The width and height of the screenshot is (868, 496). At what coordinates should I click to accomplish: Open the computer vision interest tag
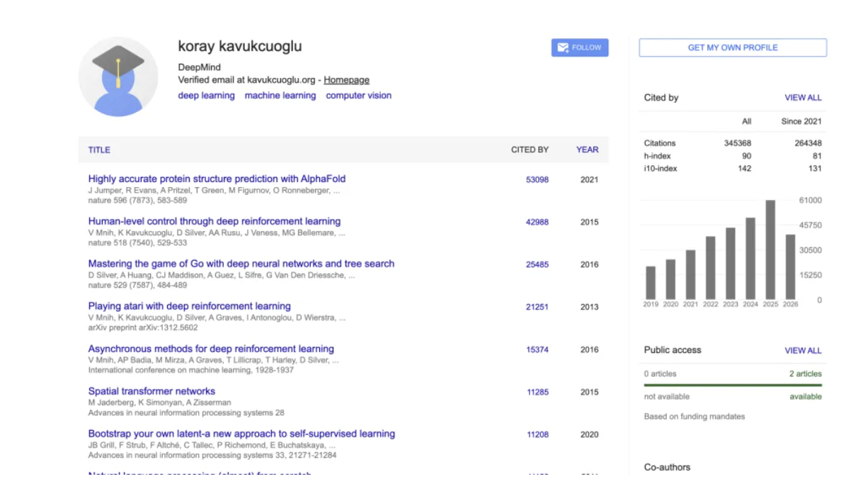(x=358, y=96)
